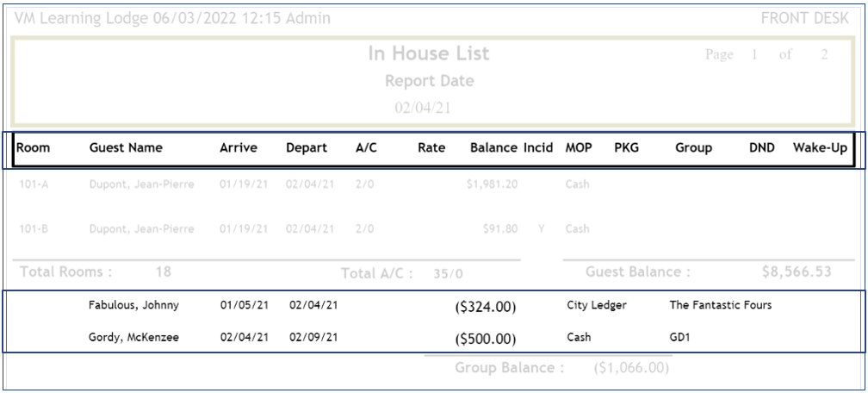Select the A/C column header
This screenshot has width=868, height=393.
pos(365,148)
